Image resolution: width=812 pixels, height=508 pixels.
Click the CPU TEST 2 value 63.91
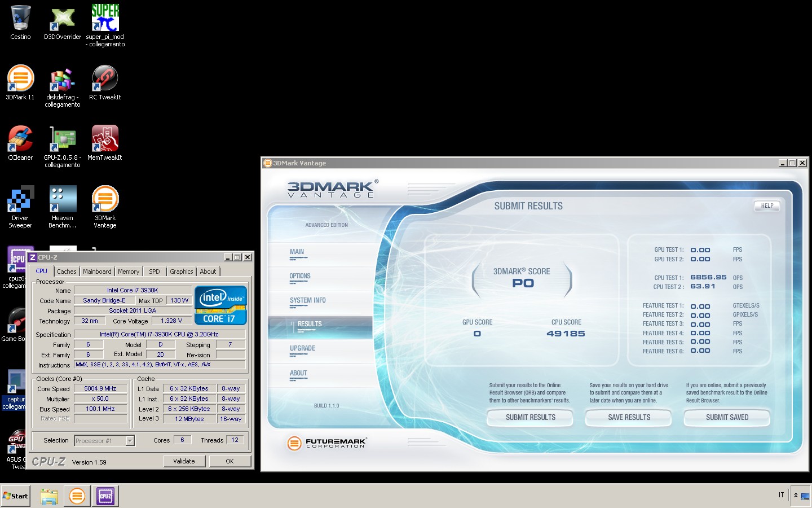coord(703,286)
